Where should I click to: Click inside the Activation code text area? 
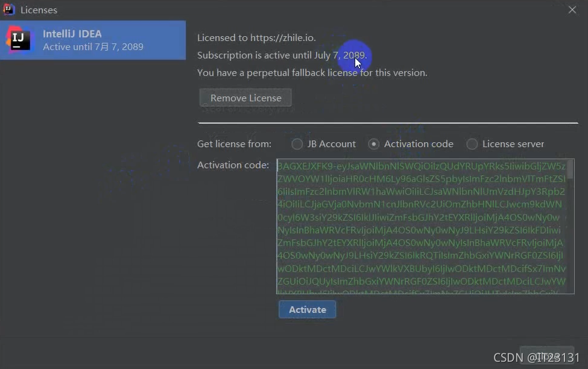[425, 227]
